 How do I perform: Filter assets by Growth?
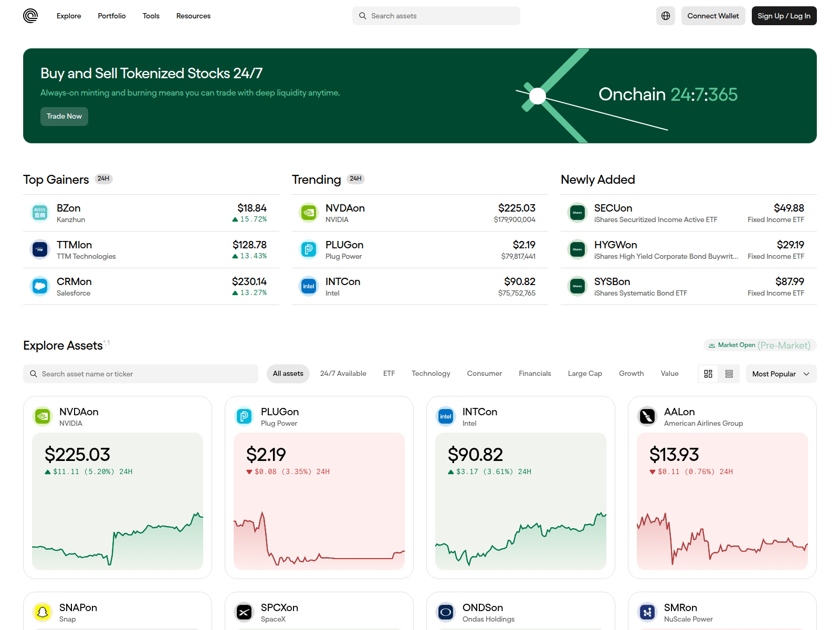coord(632,374)
